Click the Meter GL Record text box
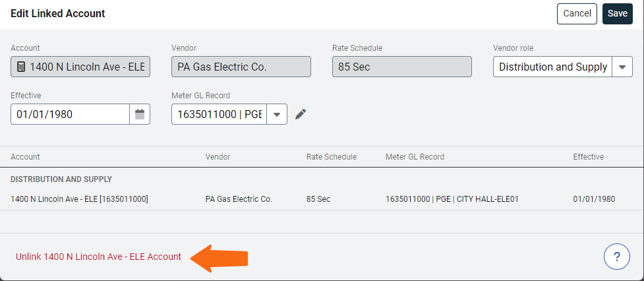 (219, 114)
